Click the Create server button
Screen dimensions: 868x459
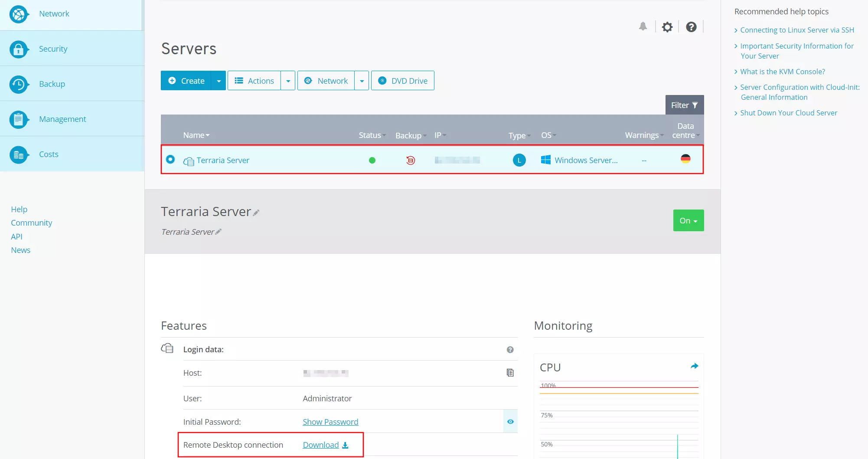coord(186,81)
